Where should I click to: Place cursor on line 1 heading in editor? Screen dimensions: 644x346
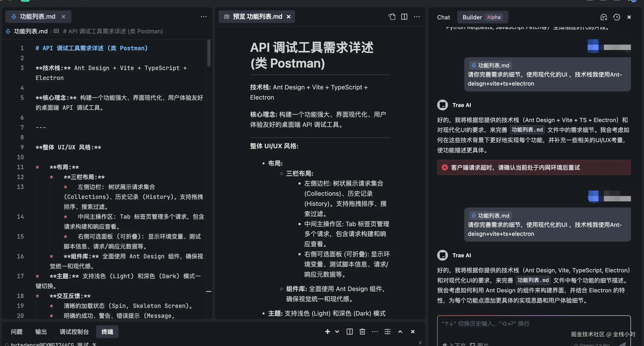(91, 48)
